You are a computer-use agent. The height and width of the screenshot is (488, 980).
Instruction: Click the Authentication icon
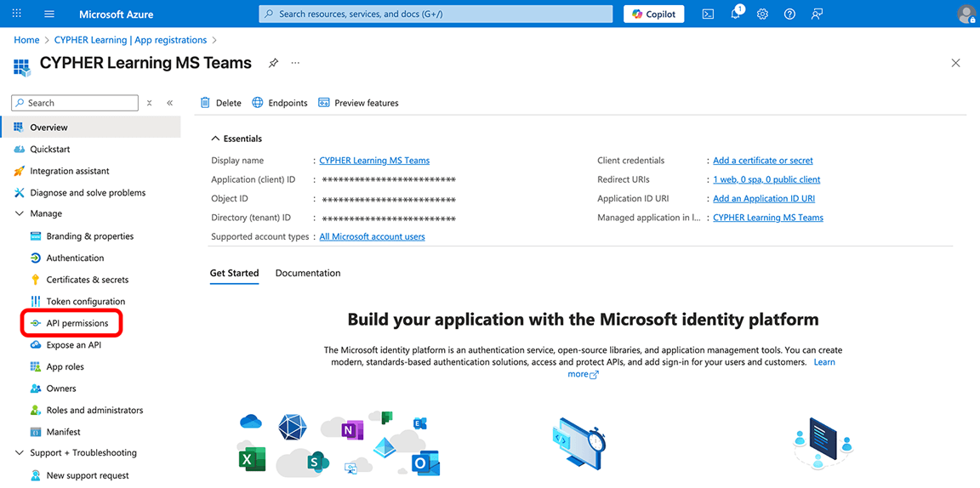pyautogui.click(x=36, y=258)
